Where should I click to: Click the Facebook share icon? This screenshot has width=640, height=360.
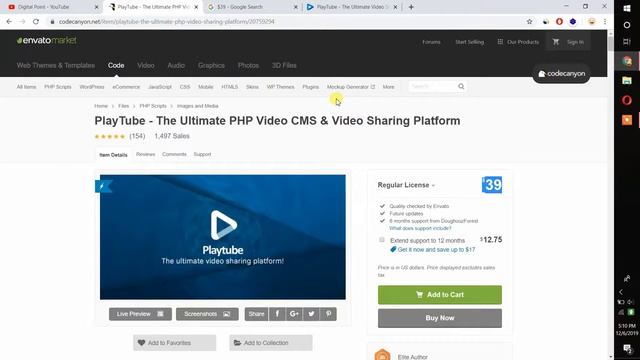coord(277,314)
